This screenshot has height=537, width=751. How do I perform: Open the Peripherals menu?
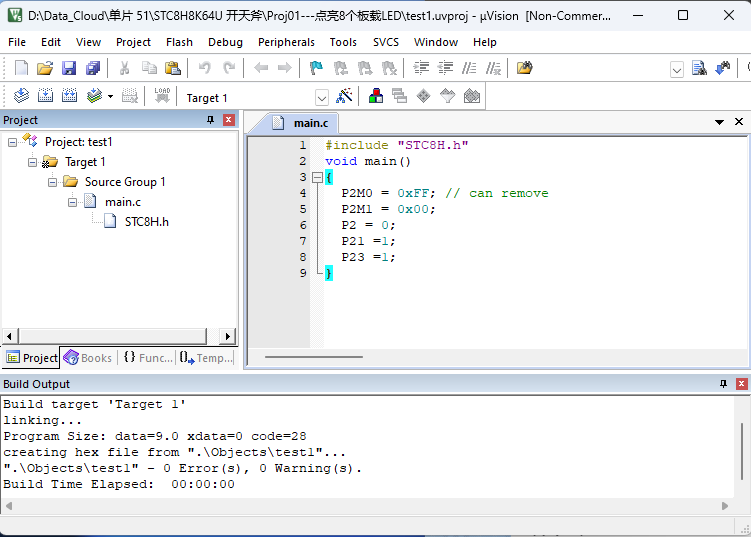(286, 42)
